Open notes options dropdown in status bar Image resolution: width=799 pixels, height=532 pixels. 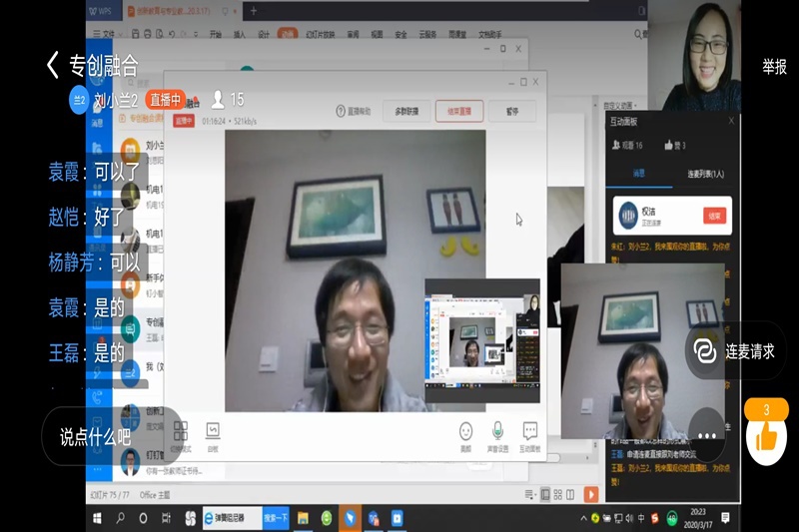pyautogui.click(x=529, y=494)
